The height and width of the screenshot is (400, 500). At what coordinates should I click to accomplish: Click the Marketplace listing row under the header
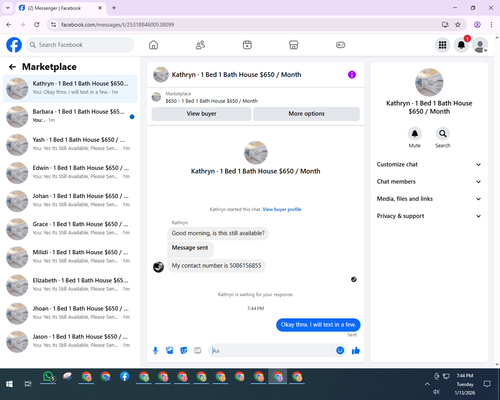coord(256,97)
